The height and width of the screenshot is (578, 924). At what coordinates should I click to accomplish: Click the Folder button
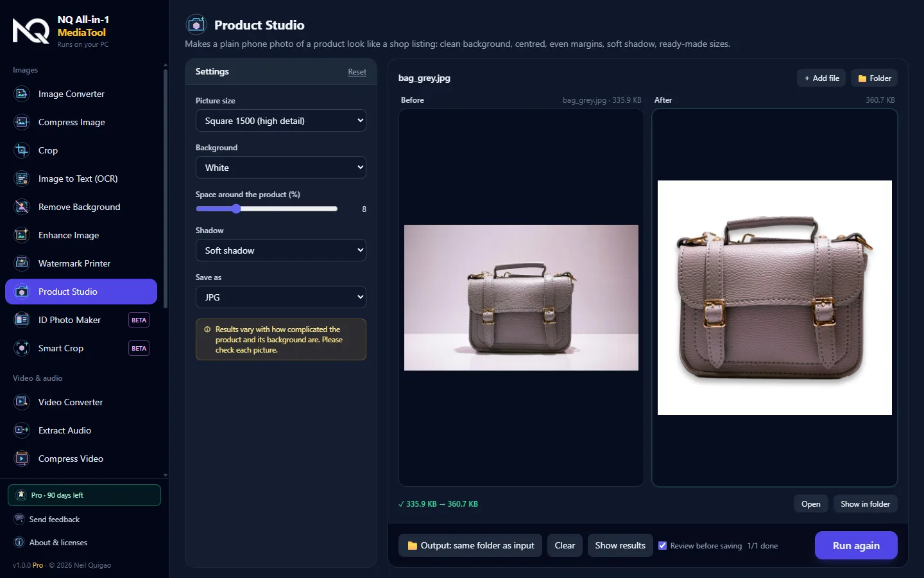click(x=875, y=78)
